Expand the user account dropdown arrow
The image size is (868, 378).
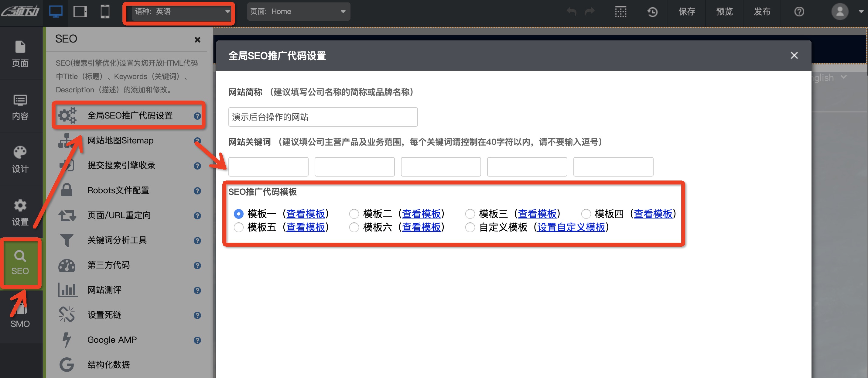point(860,11)
